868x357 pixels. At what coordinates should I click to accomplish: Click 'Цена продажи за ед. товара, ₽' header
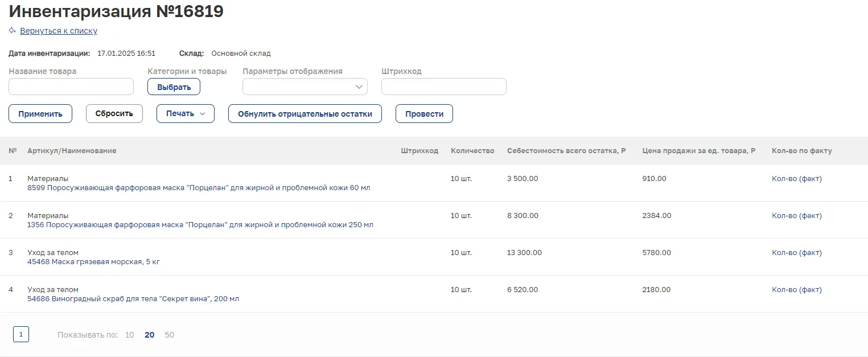coord(699,151)
